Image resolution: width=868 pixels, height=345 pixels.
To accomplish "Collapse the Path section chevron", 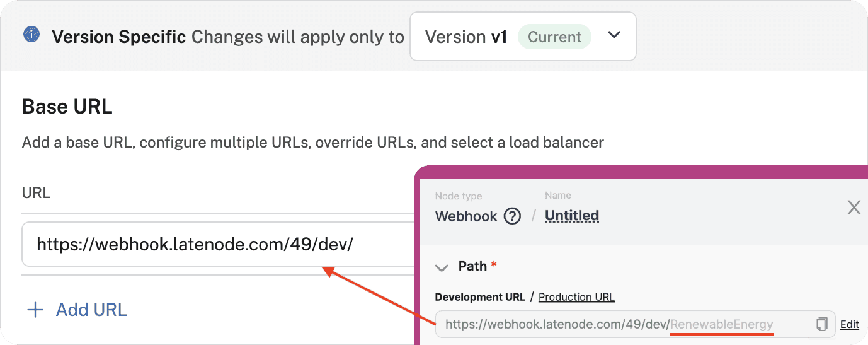I will [x=442, y=267].
